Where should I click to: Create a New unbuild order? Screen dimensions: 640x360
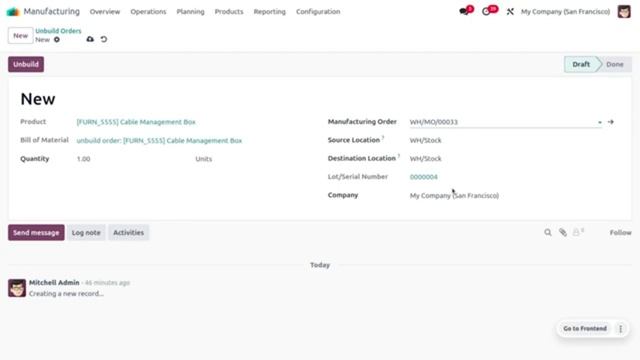(x=20, y=36)
